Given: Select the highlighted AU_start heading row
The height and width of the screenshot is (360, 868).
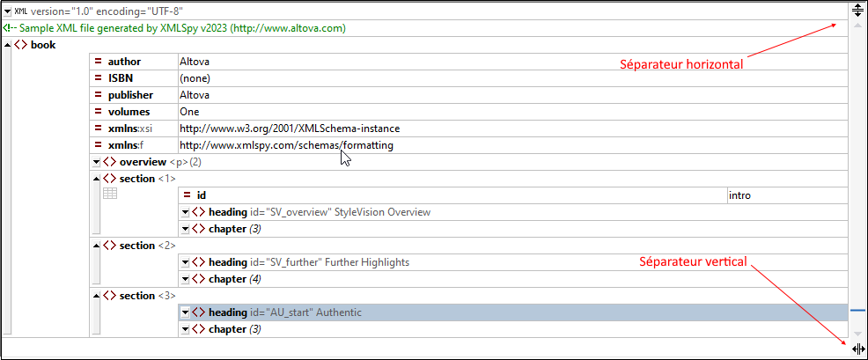Looking at the screenshot, I should click(x=511, y=312).
